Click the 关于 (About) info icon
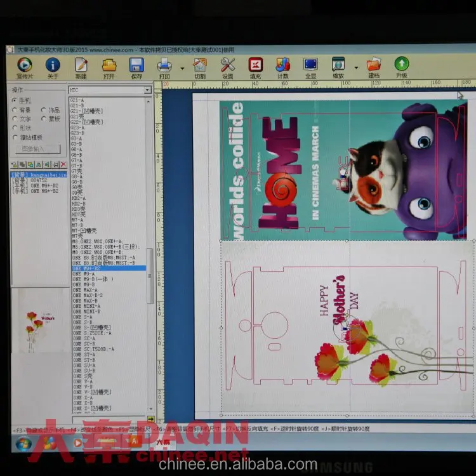Screen dimensions: 476x476 53,68
